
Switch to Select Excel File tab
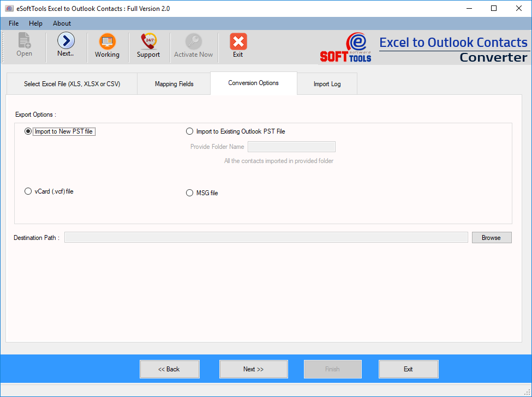tap(72, 84)
